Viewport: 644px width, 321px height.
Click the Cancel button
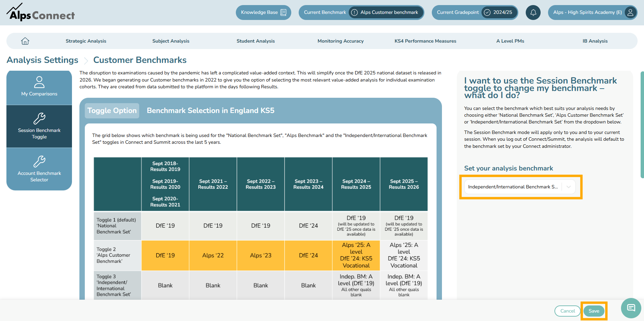(567, 311)
